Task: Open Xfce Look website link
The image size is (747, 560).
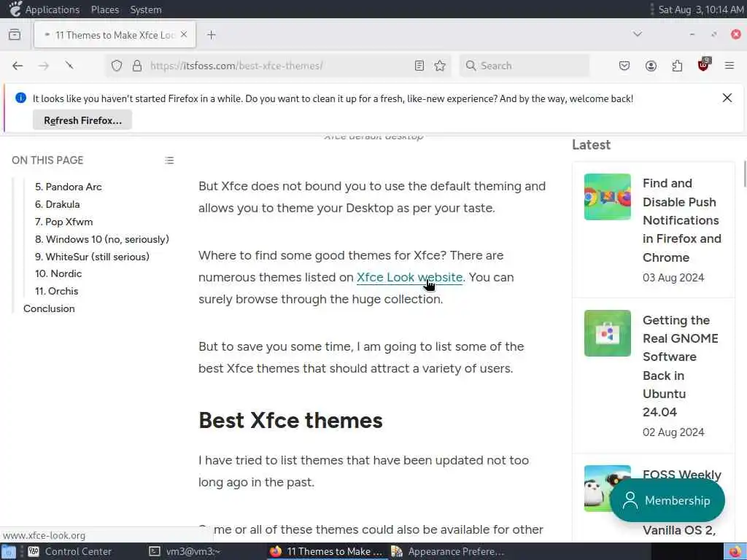Action: 409,277
